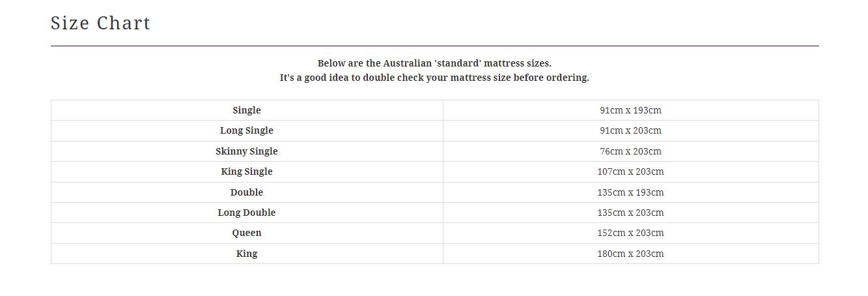Click the 135cm x 193cm measurement
Screen dimensions: 868x296
tap(630, 192)
